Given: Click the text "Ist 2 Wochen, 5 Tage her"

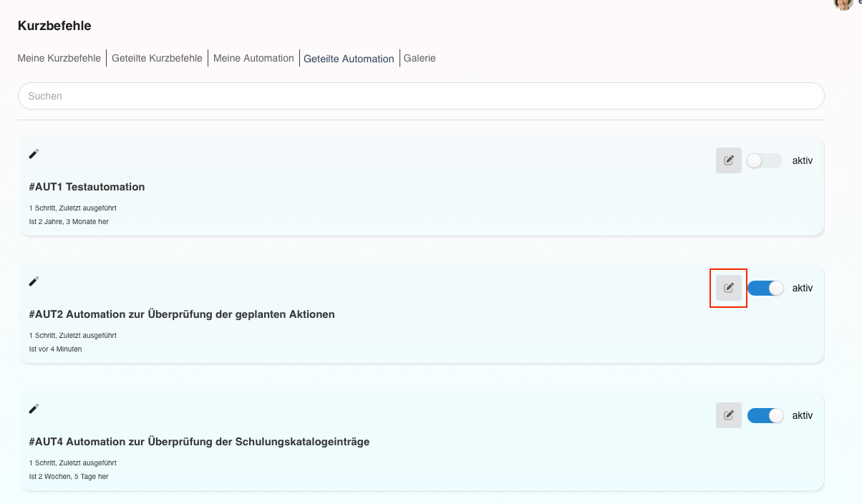Looking at the screenshot, I should coord(69,477).
